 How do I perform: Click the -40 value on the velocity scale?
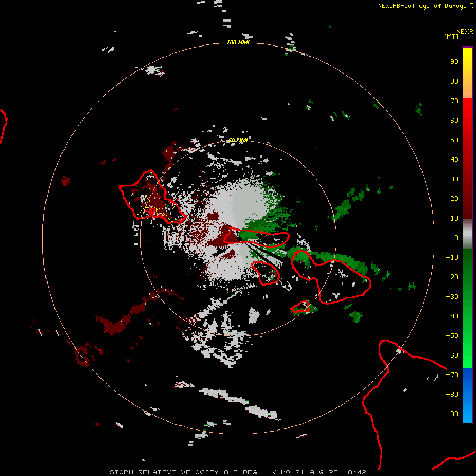452,316
